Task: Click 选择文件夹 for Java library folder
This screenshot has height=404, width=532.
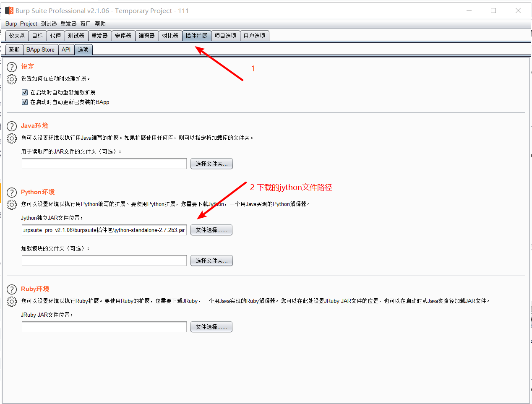Action: [x=211, y=164]
